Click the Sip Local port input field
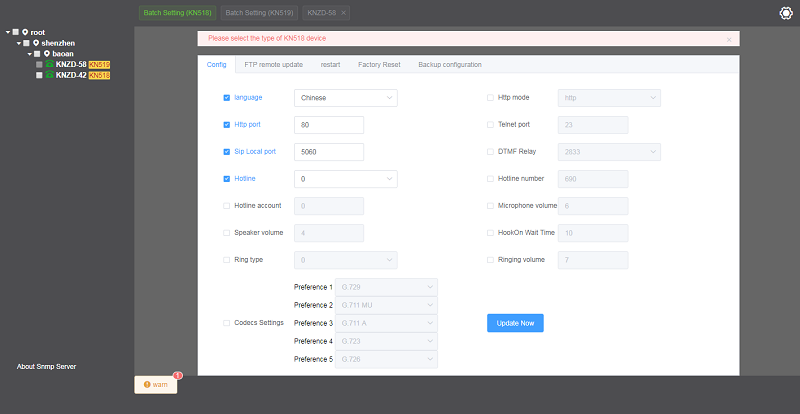The image size is (800, 414). point(329,152)
